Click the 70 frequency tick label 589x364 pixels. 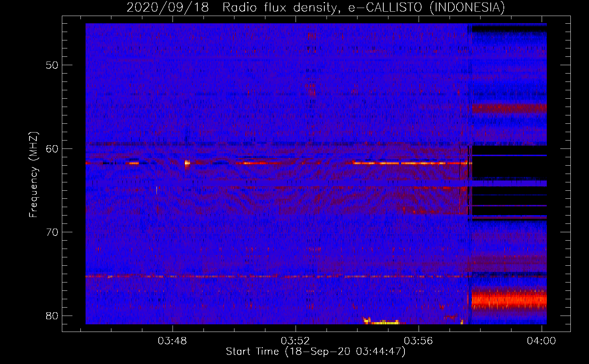tap(52, 232)
